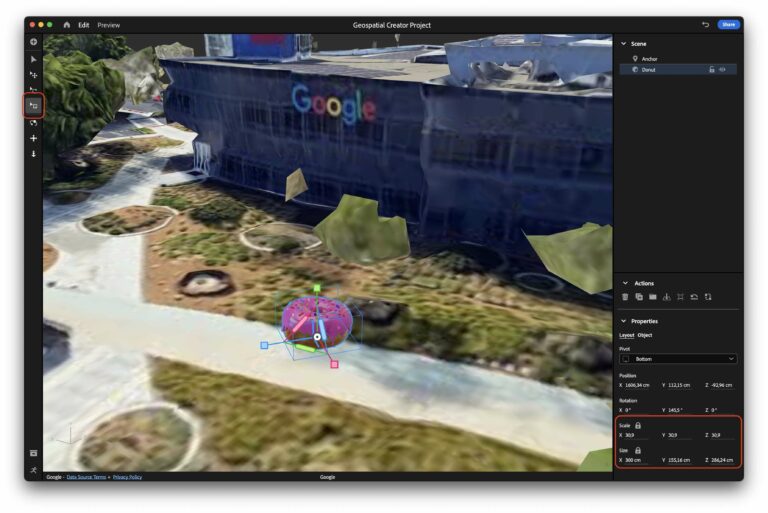The width and height of the screenshot is (768, 513).
Task: Switch to Preview mode
Action: (109, 25)
